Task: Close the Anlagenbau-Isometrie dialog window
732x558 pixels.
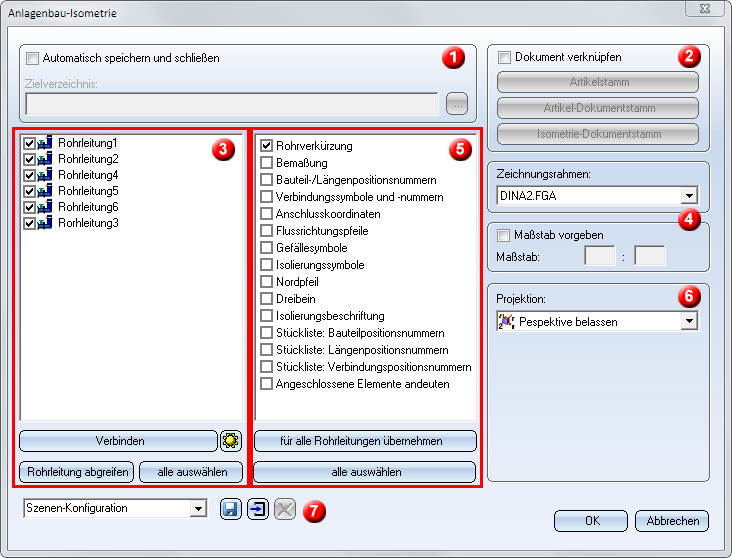Action: pyautogui.click(x=705, y=8)
